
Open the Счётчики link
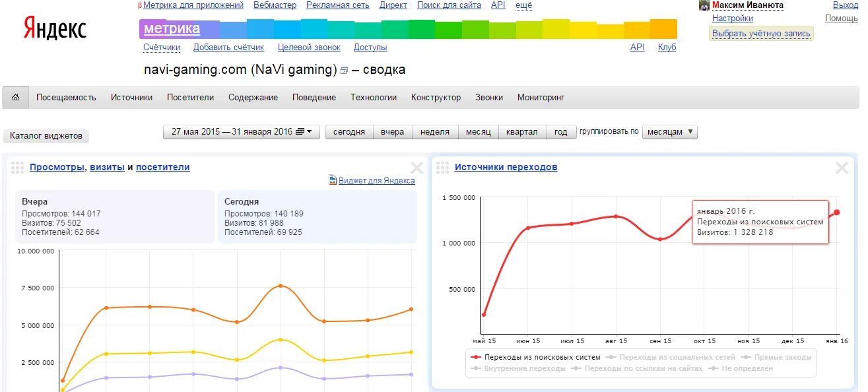coord(162,48)
